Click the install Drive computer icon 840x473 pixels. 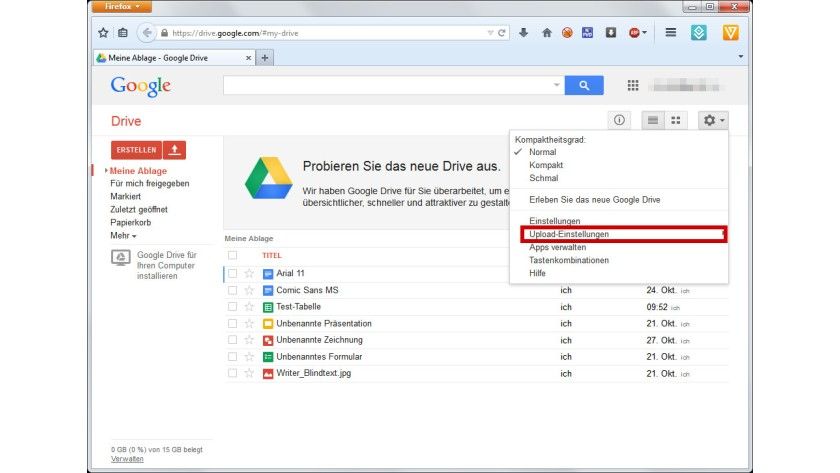(x=121, y=258)
